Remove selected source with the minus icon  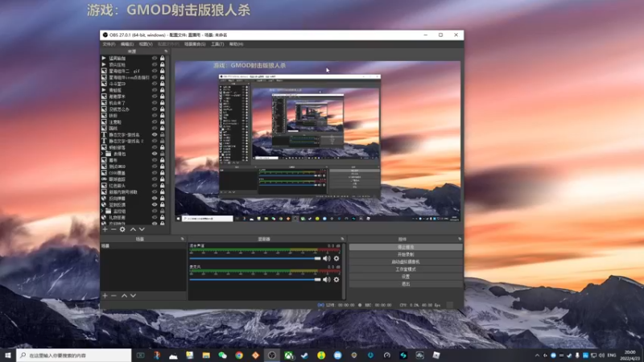[114, 229]
